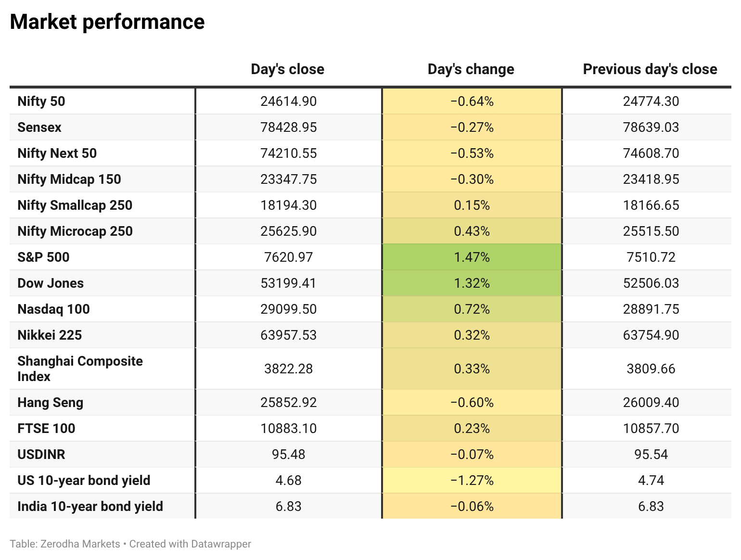
Task: Click the Nikkei 225 day's close value 63957.53
Action: click(x=289, y=335)
